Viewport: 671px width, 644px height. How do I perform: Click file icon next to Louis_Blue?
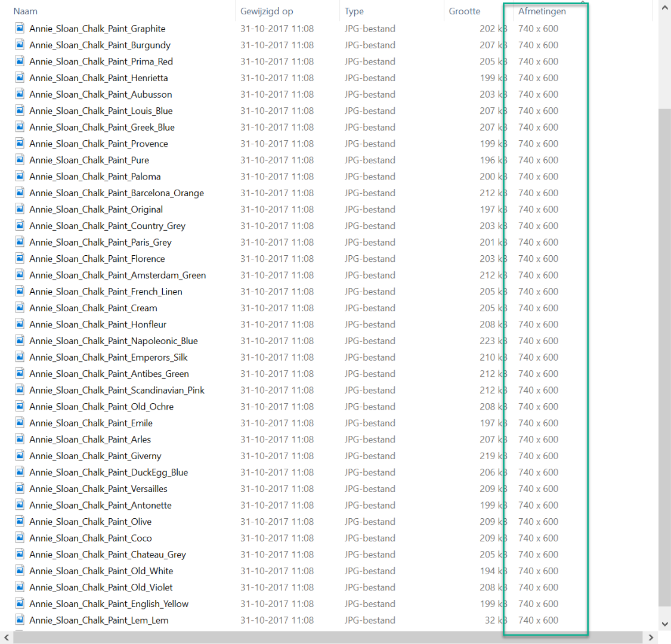coord(20,110)
